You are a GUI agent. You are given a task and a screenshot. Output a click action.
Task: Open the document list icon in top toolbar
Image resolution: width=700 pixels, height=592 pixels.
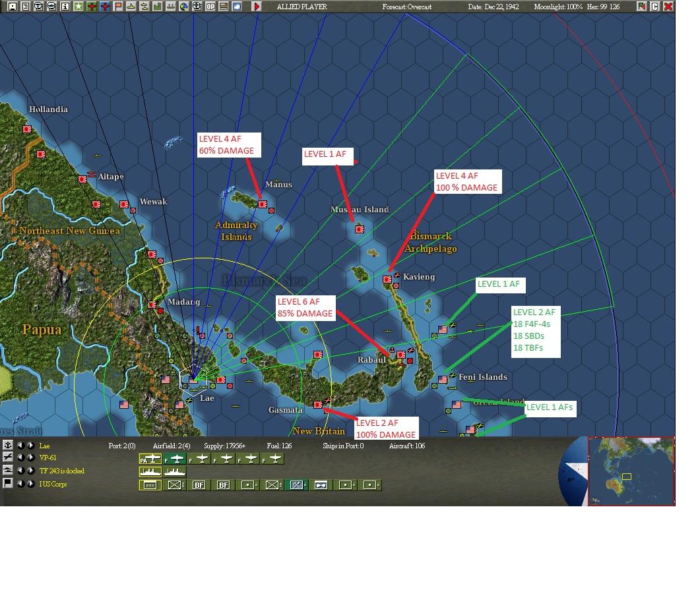click(26, 6)
